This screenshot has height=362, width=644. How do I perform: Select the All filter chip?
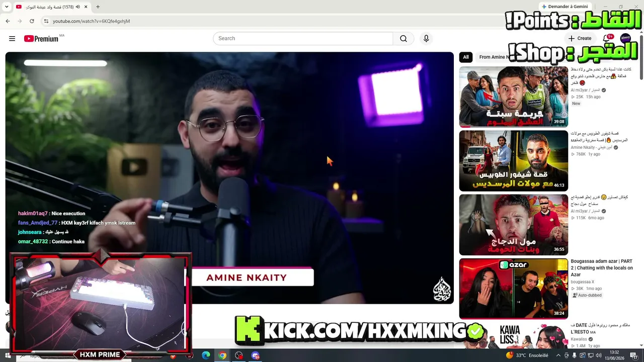[466, 57]
